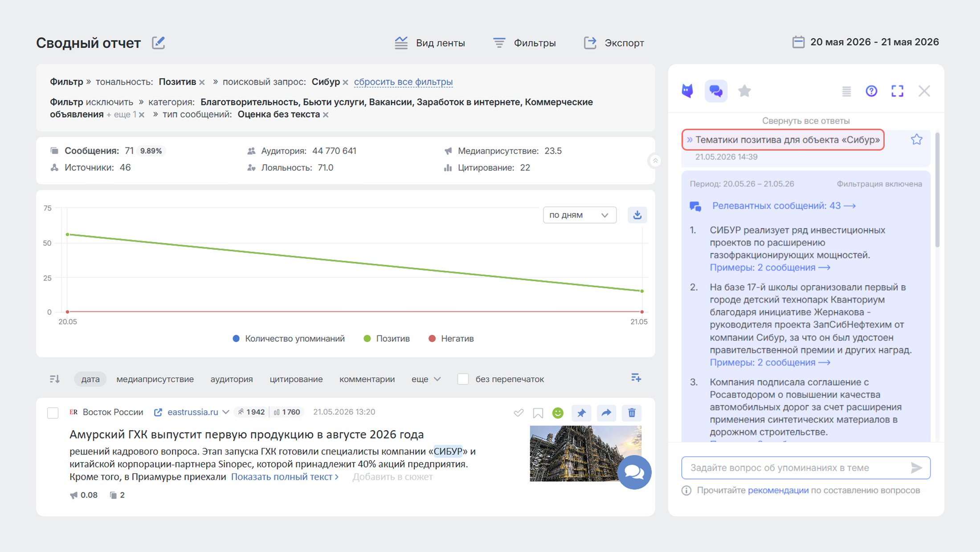Sort by комментарии

367,379
